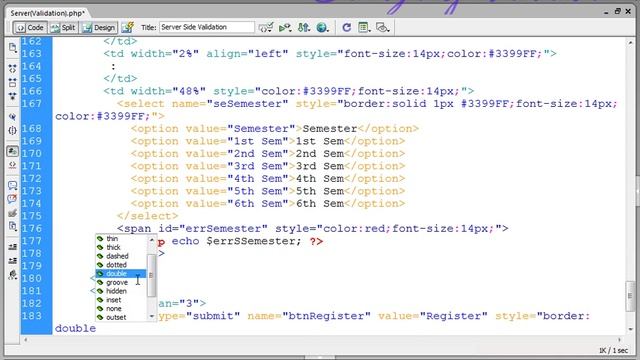This screenshot has width=640, height=360.
Task: Switch to Design view
Action: 99,27
